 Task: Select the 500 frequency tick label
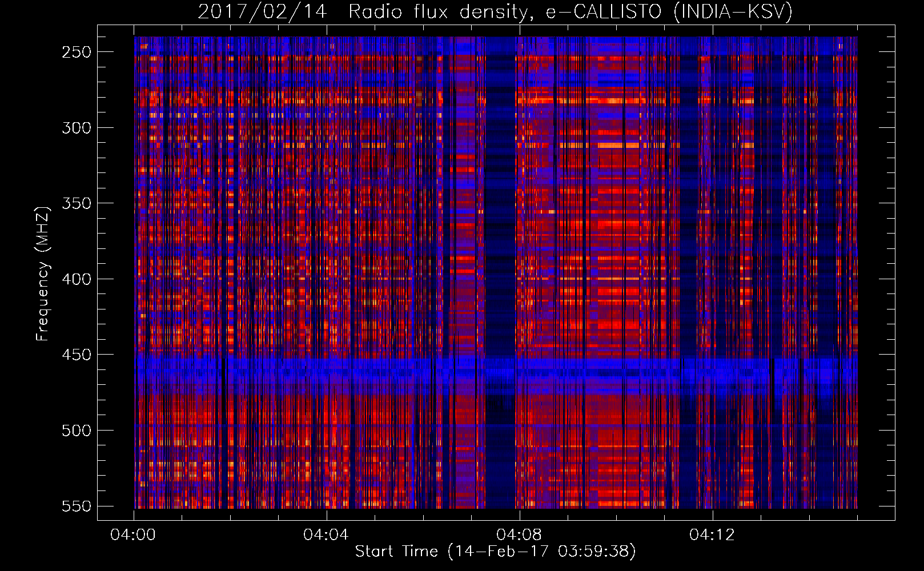click(x=77, y=431)
